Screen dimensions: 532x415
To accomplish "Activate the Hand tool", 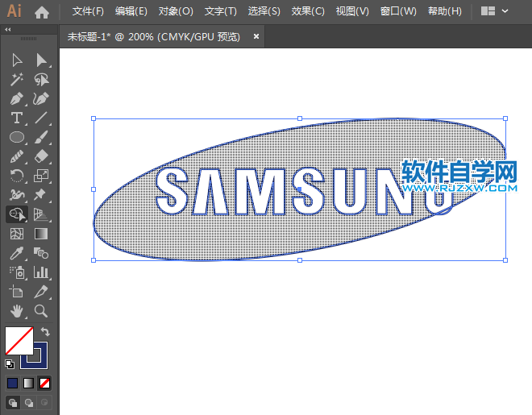I will (17, 311).
